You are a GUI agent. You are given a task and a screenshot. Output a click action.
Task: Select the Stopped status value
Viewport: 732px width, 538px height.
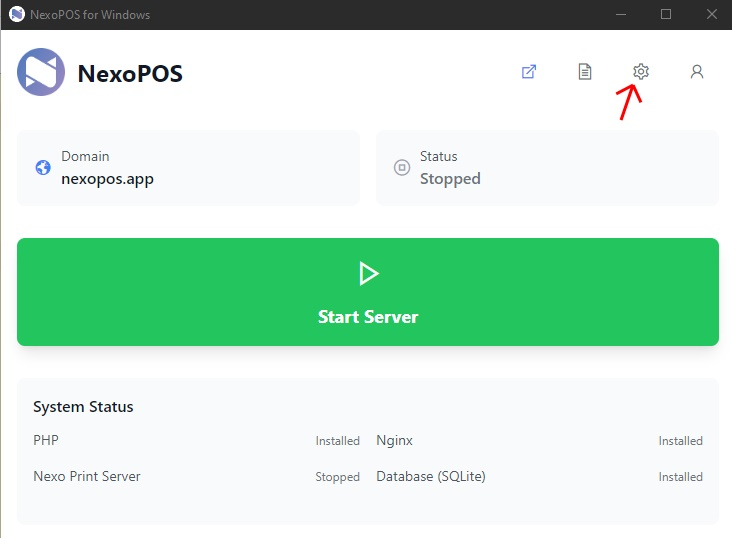point(450,179)
